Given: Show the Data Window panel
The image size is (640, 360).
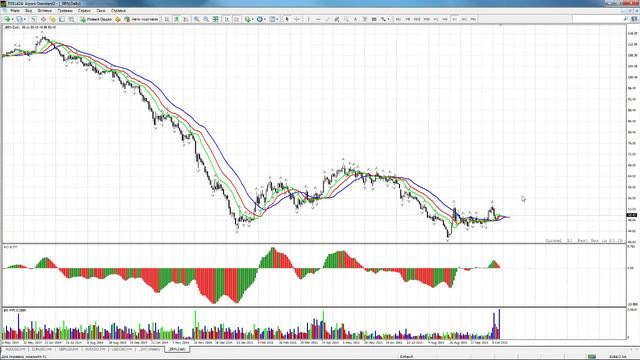Looking at the screenshot, I should (x=43, y=19).
